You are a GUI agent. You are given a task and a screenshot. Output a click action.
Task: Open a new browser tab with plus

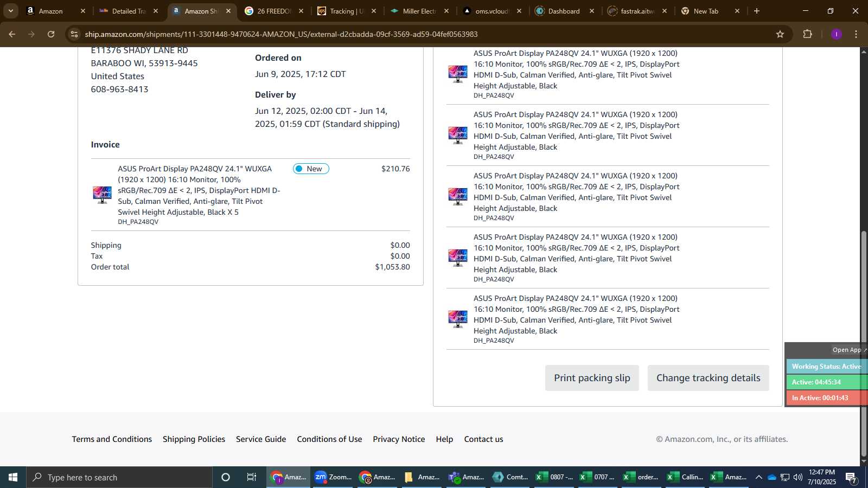[x=757, y=11]
